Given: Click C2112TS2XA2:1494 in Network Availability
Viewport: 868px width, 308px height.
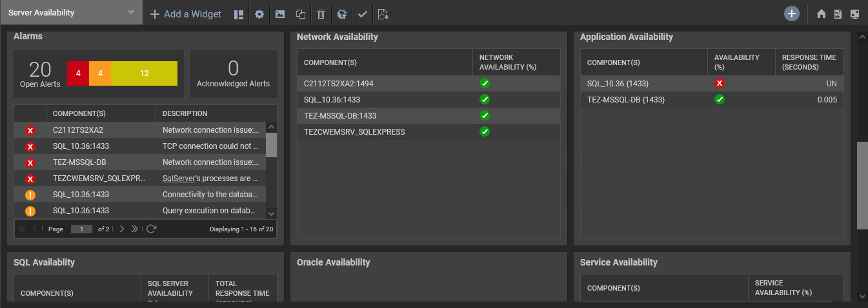Looking at the screenshot, I should click(339, 83).
